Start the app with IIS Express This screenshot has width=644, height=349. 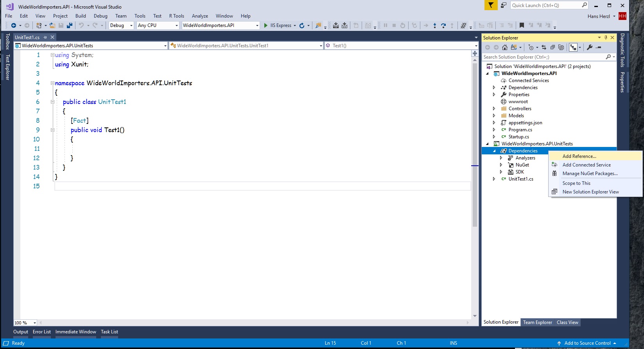tap(277, 25)
